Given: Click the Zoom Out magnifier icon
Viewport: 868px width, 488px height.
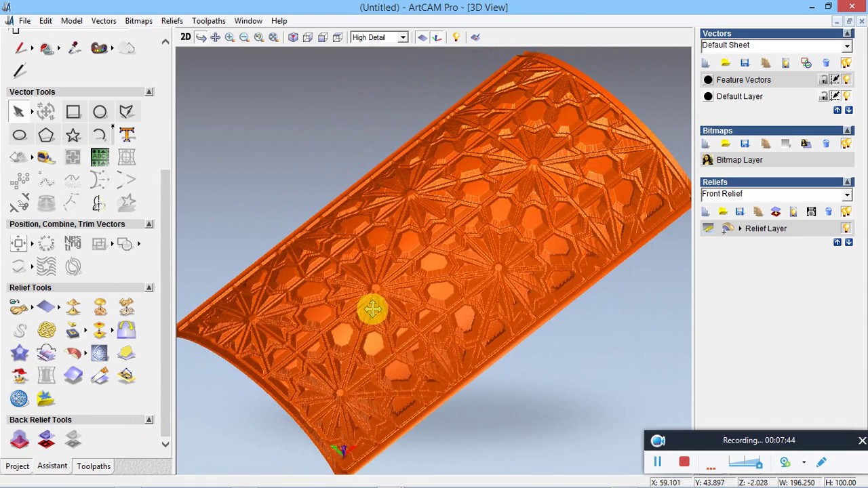Looking at the screenshot, I should [x=244, y=37].
